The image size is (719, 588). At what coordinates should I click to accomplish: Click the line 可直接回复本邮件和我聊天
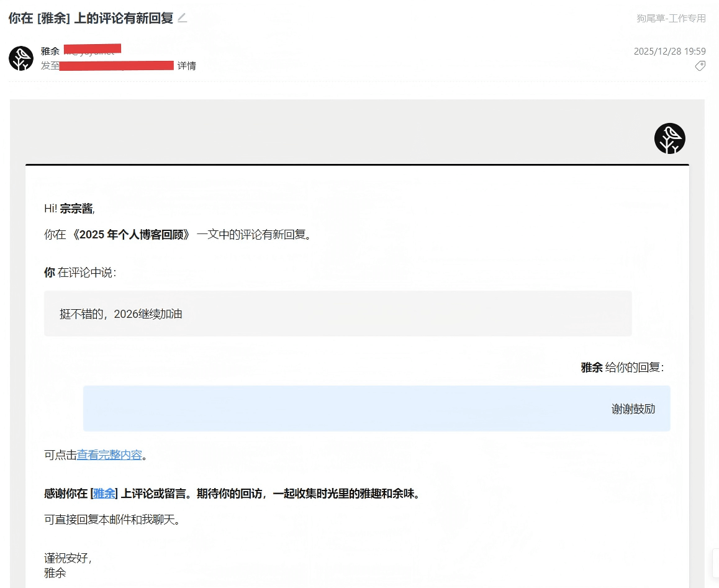(x=112, y=520)
